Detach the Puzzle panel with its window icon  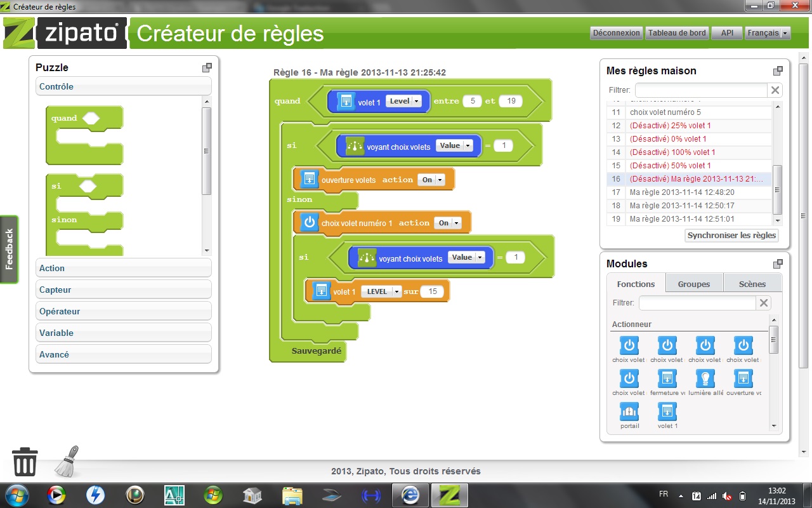pyautogui.click(x=207, y=67)
